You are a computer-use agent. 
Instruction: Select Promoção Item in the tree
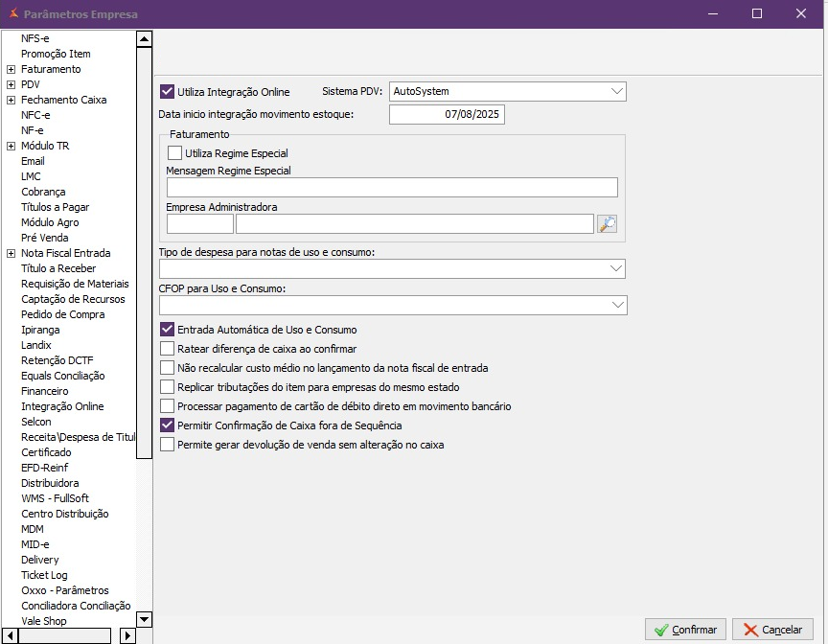(x=56, y=54)
